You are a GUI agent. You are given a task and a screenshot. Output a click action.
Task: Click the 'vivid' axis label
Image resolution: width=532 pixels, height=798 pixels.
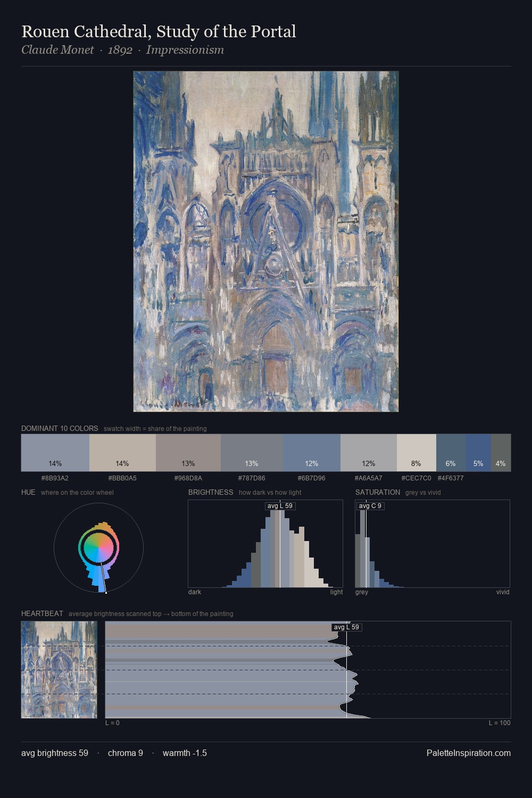pos(503,592)
